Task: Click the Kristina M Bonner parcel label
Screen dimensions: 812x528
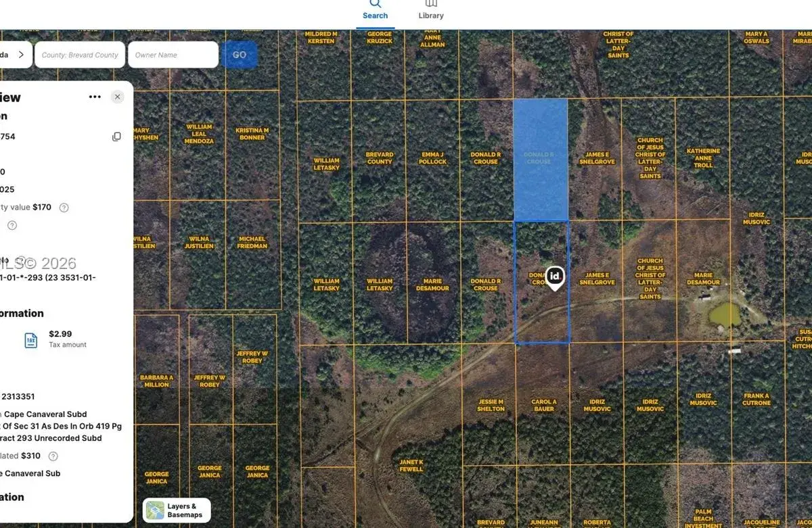Action: [x=252, y=134]
